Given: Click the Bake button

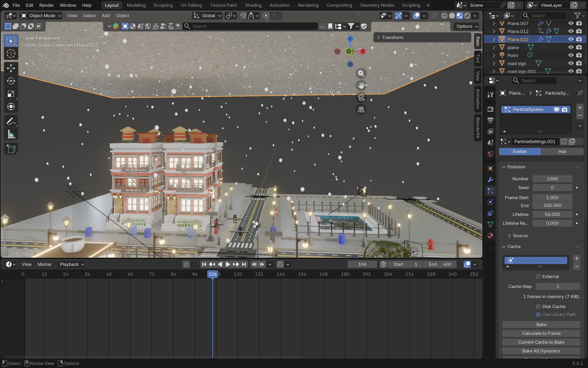Looking at the screenshot, I should tap(541, 324).
